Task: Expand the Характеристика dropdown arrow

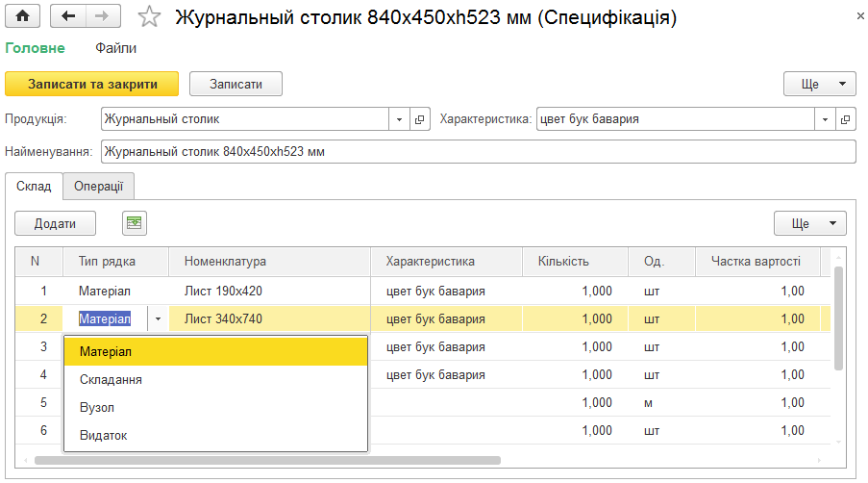Action: click(x=825, y=119)
